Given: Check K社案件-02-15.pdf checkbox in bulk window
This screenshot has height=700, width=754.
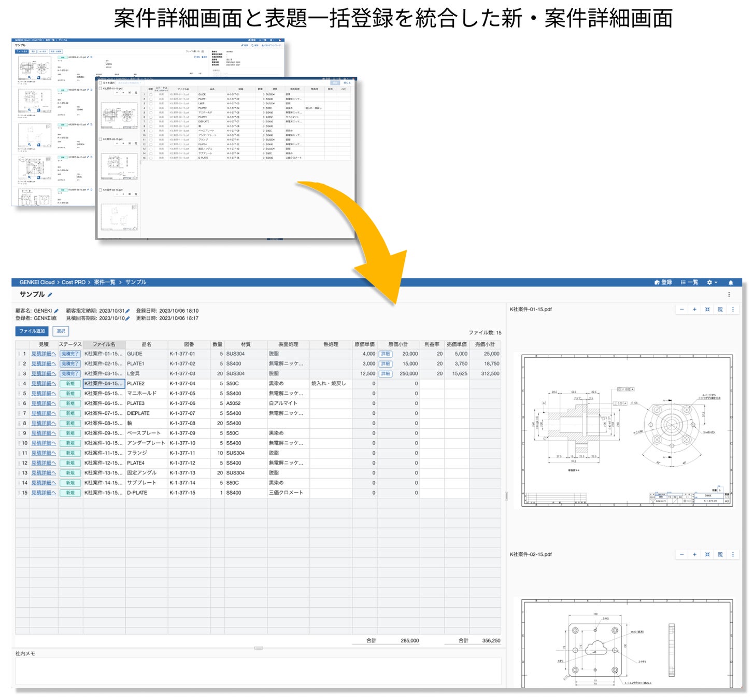Looking at the screenshot, I should [x=101, y=139].
